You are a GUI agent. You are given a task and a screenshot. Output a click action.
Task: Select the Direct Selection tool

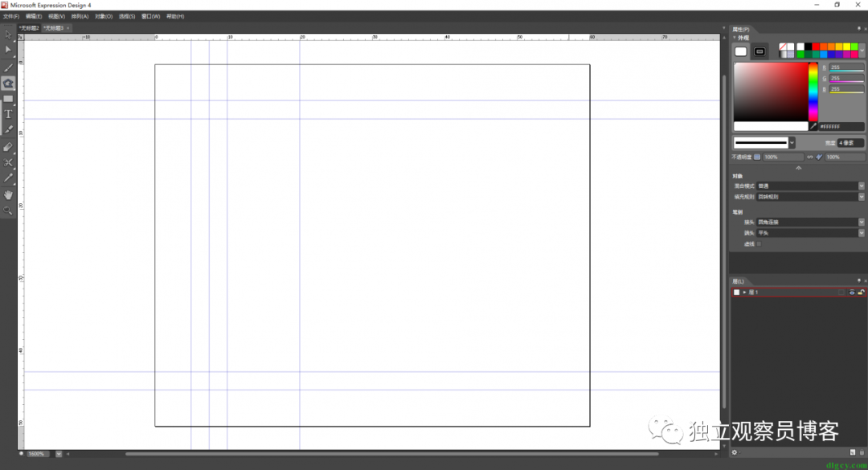tap(8, 50)
